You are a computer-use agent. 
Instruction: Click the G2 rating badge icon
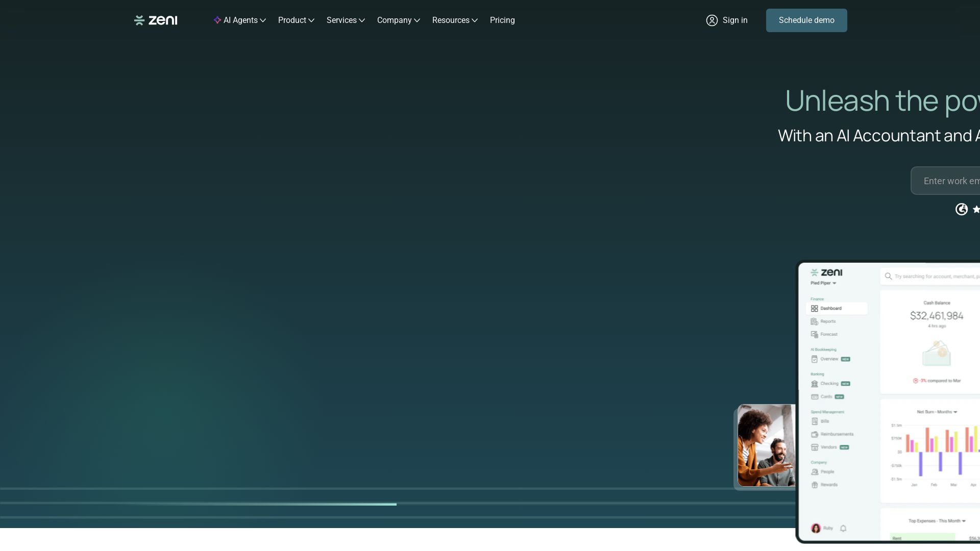click(x=962, y=209)
